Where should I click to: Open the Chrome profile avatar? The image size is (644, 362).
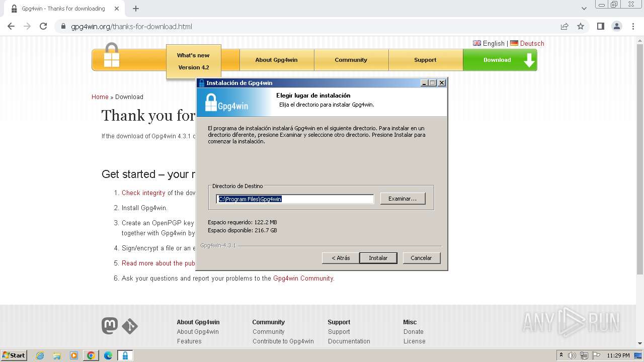click(x=616, y=27)
